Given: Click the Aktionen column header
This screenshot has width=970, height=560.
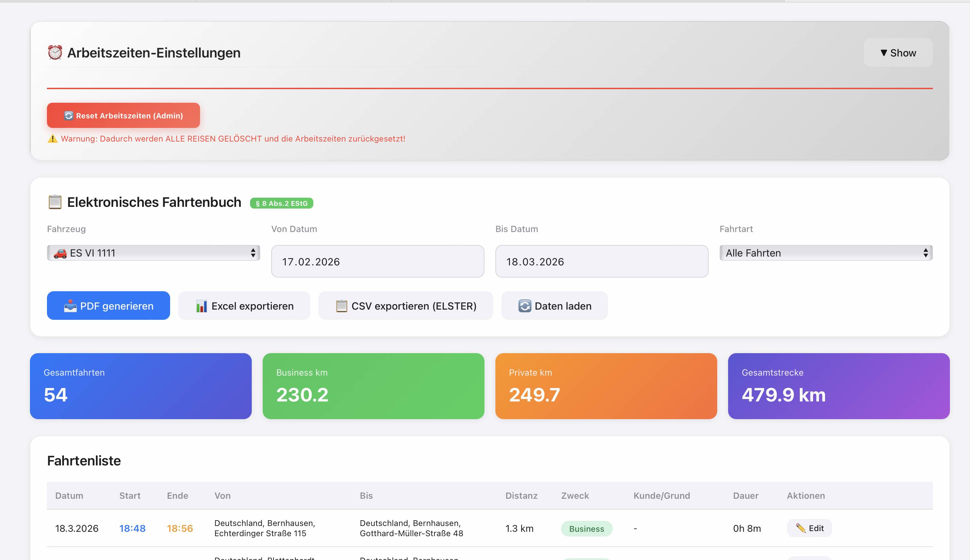Looking at the screenshot, I should click(x=806, y=496).
